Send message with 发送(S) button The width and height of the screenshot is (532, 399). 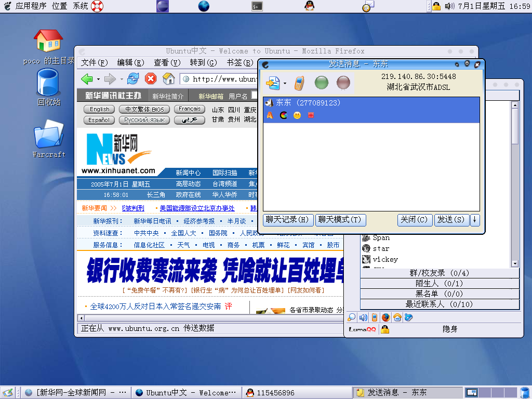451,220
